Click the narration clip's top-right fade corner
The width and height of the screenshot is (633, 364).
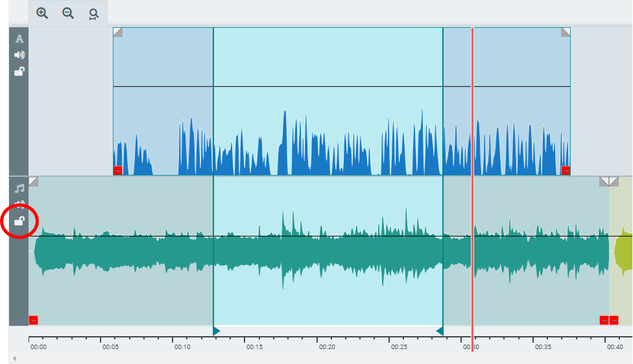tap(566, 32)
